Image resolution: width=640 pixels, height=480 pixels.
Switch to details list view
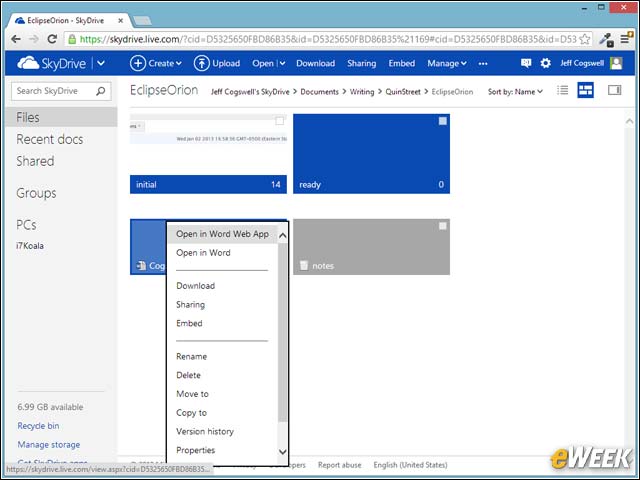click(562, 90)
